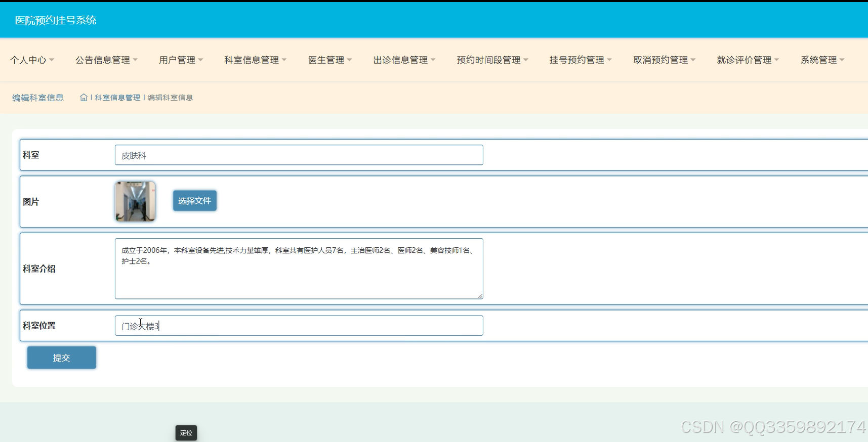Open the 就诊评价管理 menu
The height and width of the screenshot is (442, 868).
pos(748,60)
